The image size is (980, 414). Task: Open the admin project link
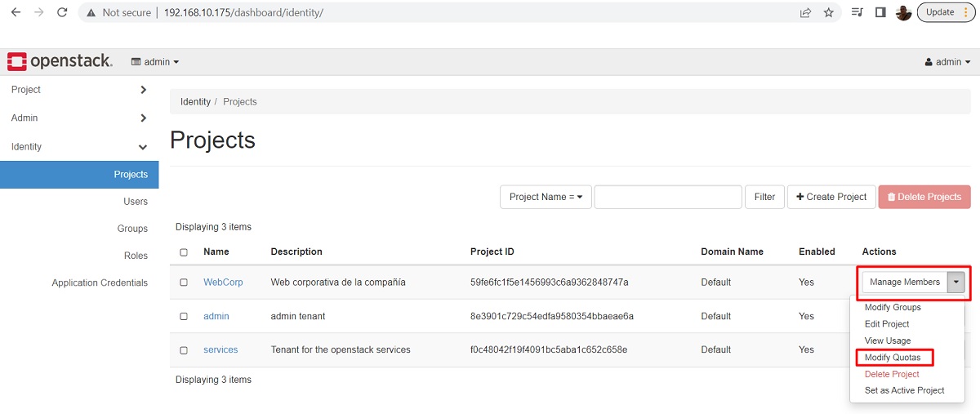click(x=216, y=317)
